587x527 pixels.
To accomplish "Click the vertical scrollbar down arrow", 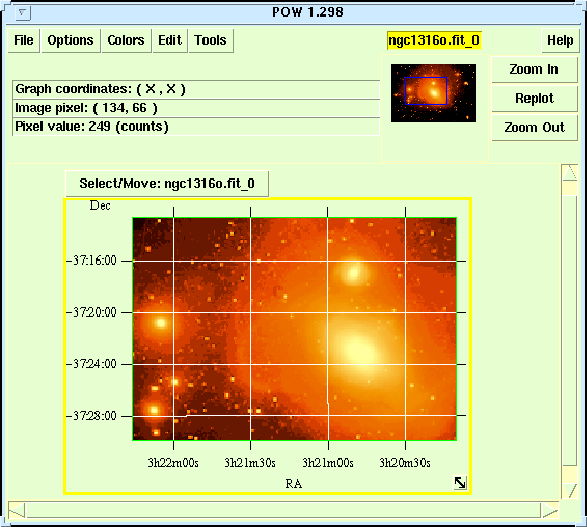I will pos(569,491).
